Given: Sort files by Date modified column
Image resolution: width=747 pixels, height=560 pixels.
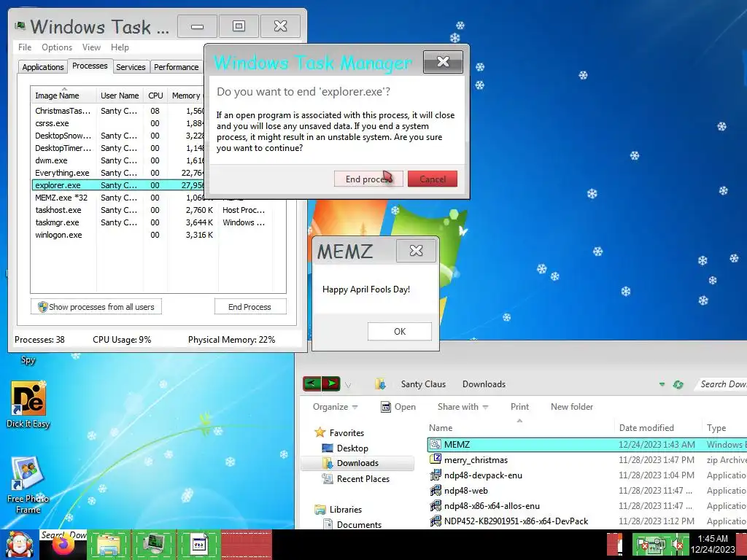Looking at the screenshot, I should point(658,427).
